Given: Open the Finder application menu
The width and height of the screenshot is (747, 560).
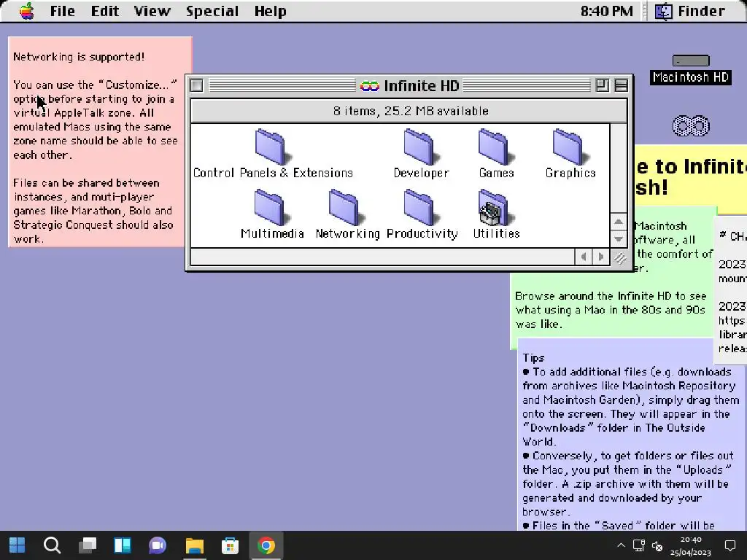Looking at the screenshot, I should coord(690,11).
